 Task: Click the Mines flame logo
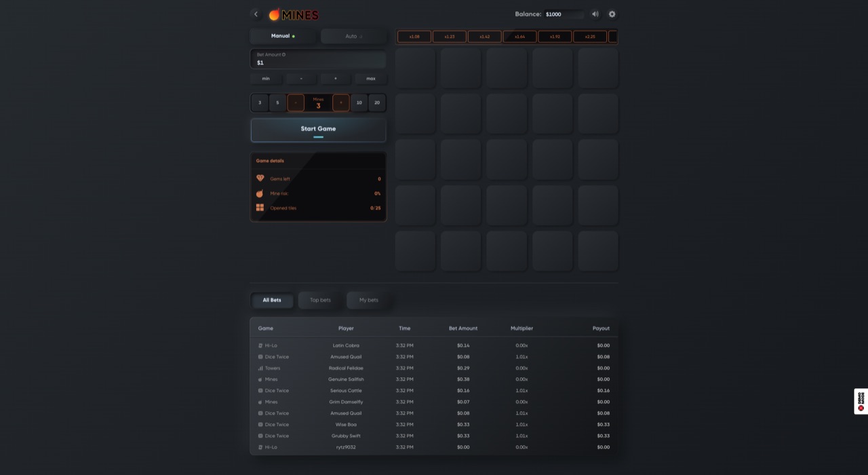tap(294, 14)
